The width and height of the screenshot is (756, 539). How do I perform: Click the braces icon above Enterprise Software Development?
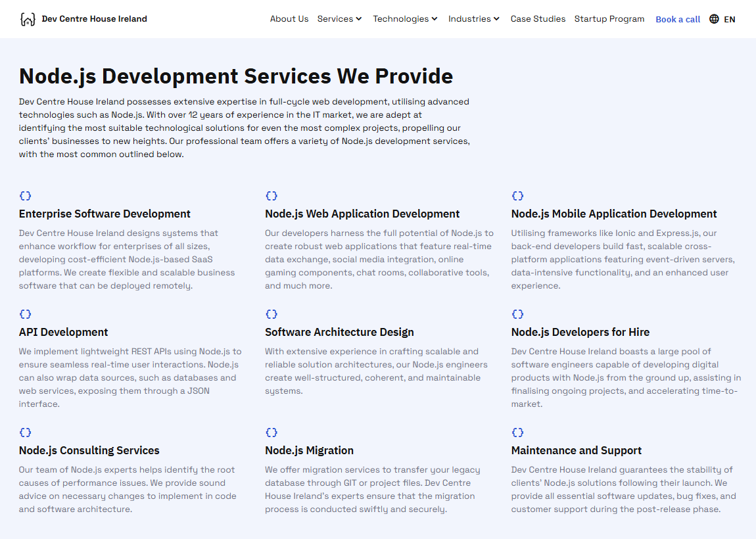25,196
